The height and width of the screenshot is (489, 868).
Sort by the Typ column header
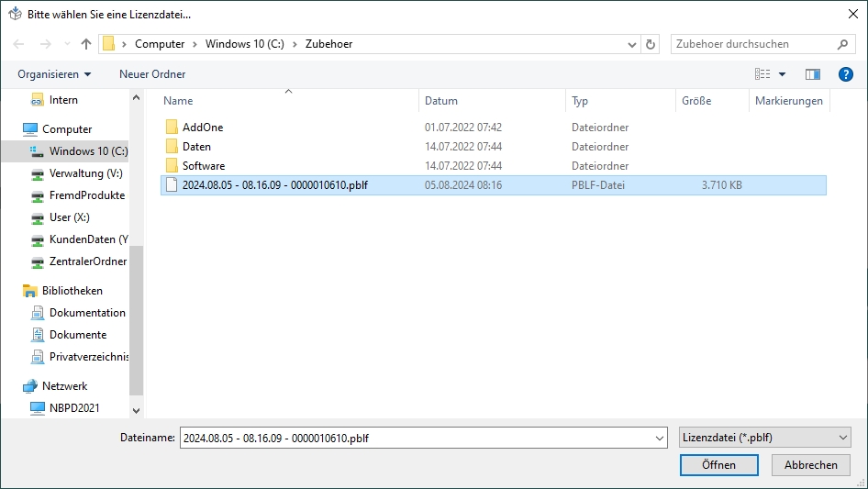pos(580,101)
